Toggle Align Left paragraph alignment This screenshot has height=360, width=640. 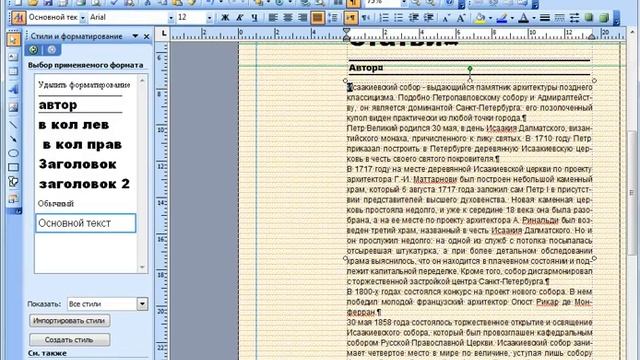[x=273, y=18]
